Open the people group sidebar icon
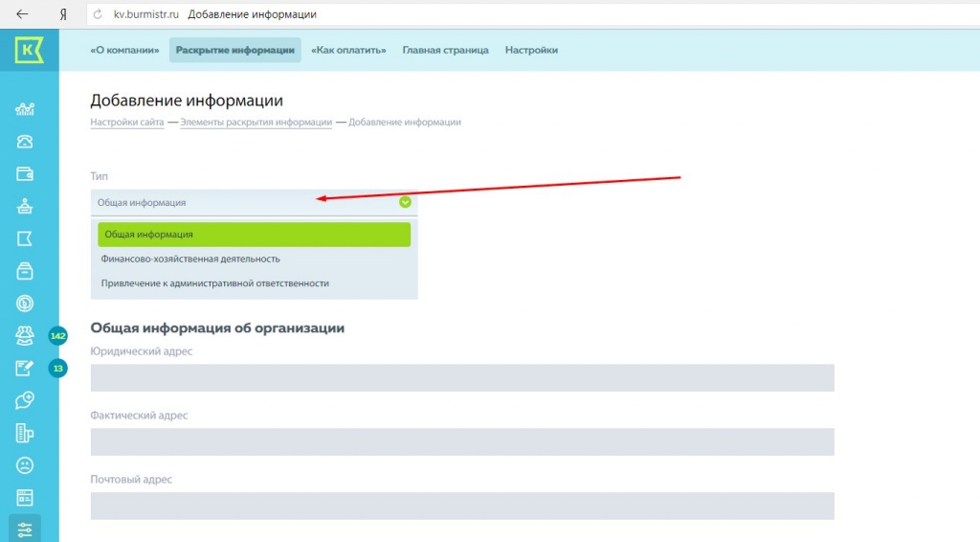Viewport: 980px width, 542px height. click(x=25, y=336)
